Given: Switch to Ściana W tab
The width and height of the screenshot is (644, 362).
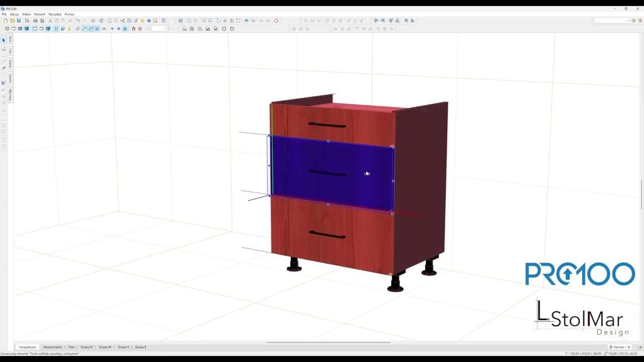Looking at the screenshot, I should tap(105, 347).
